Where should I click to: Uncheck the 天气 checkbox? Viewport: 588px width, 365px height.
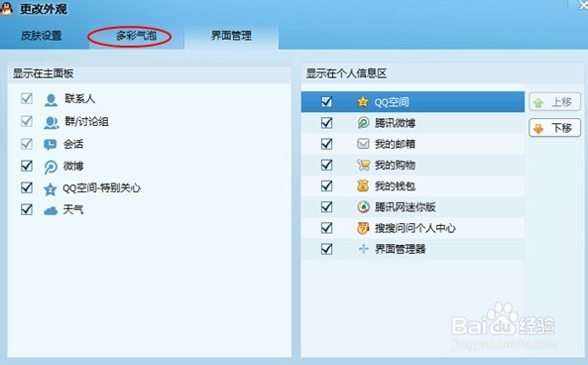[x=27, y=209]
